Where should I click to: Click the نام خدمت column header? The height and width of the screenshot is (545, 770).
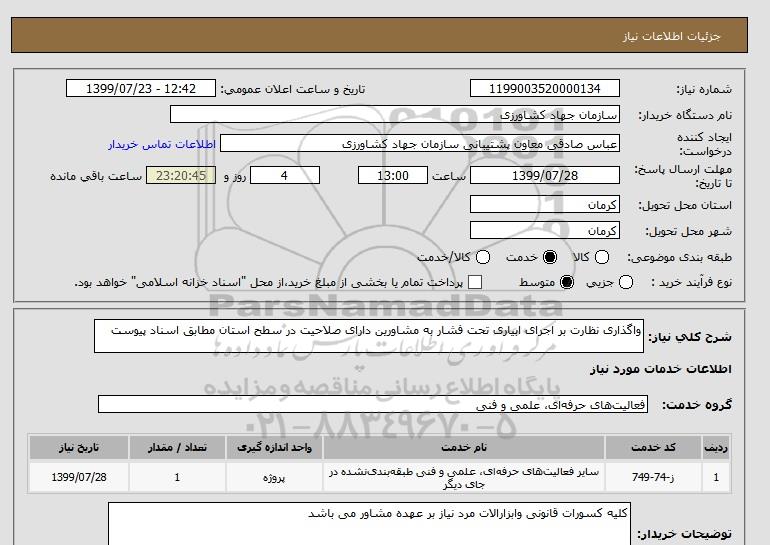coord(464,447)
